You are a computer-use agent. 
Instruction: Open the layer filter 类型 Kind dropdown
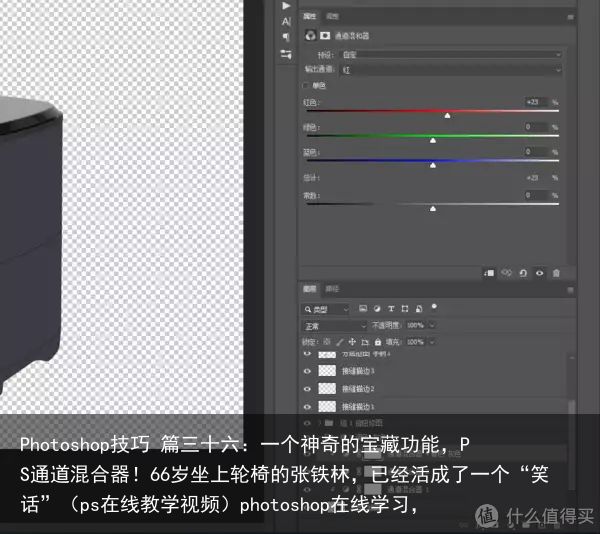click(325, 309)
